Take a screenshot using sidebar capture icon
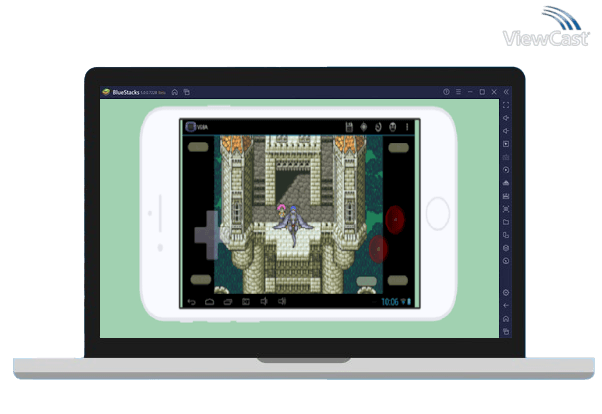This screenshot has height=414, width=602. point(506,209)
